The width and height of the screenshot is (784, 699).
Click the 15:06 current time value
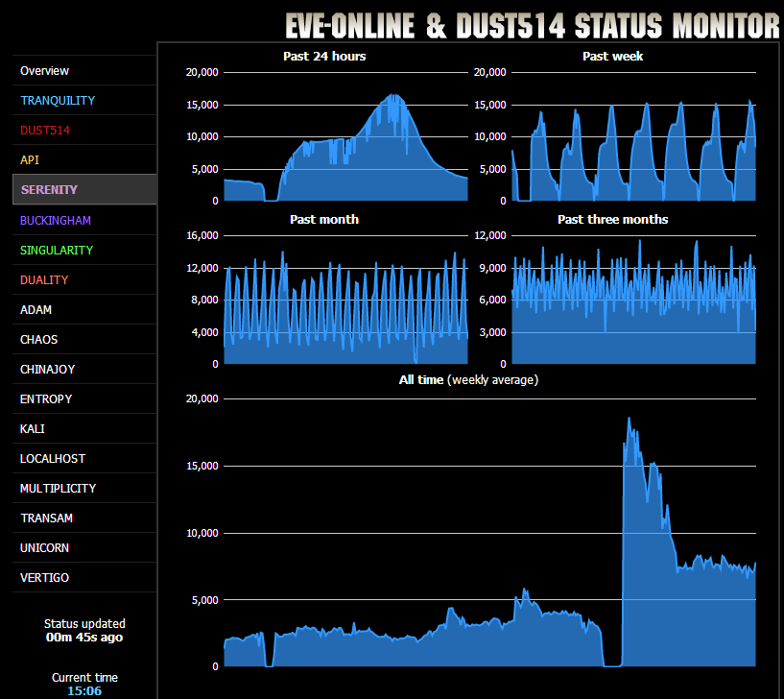click(x=84, y=691)
